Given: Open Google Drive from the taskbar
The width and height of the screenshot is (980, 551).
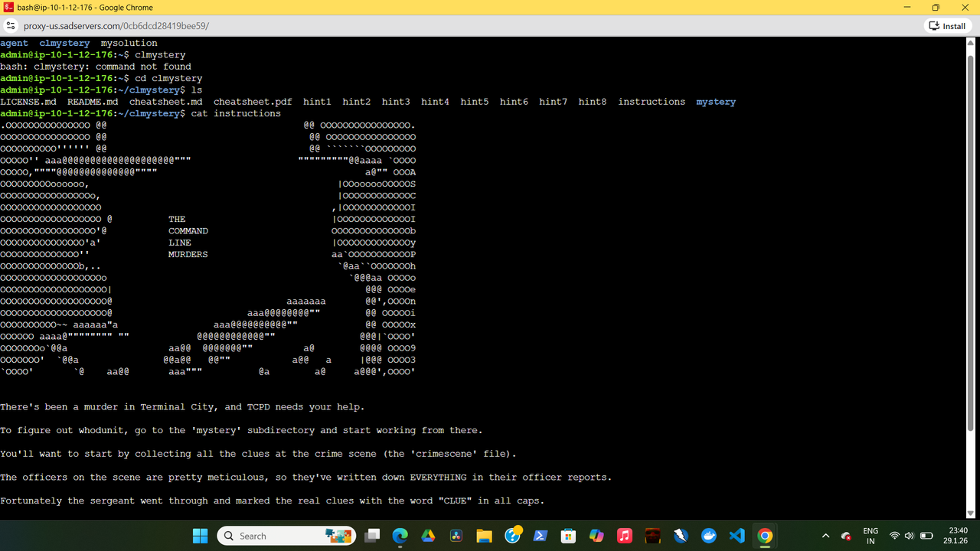Looking at the screenshot, I should pyautogui.click(x=428, y=536).
